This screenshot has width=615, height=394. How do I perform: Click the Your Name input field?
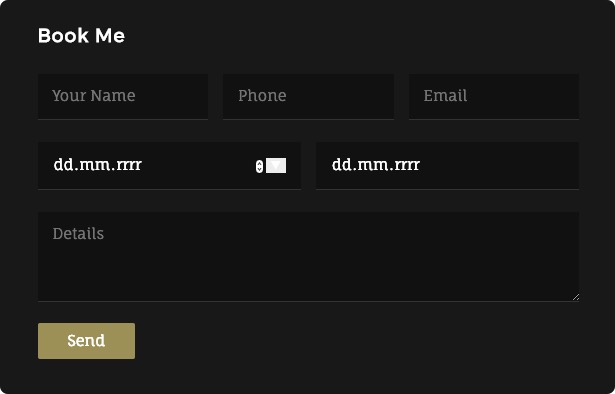123,96
